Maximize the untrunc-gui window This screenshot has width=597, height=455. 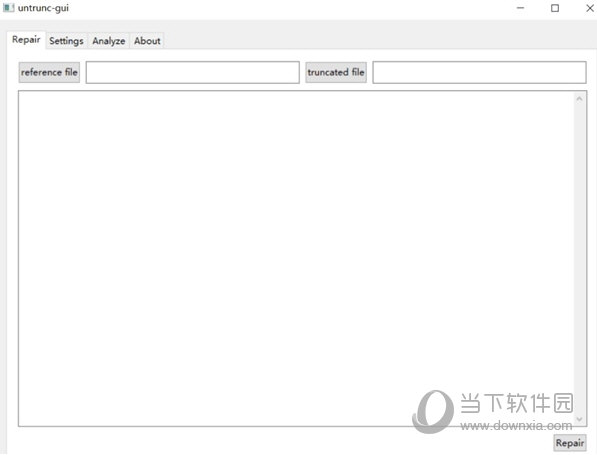[x=555, y=8]
